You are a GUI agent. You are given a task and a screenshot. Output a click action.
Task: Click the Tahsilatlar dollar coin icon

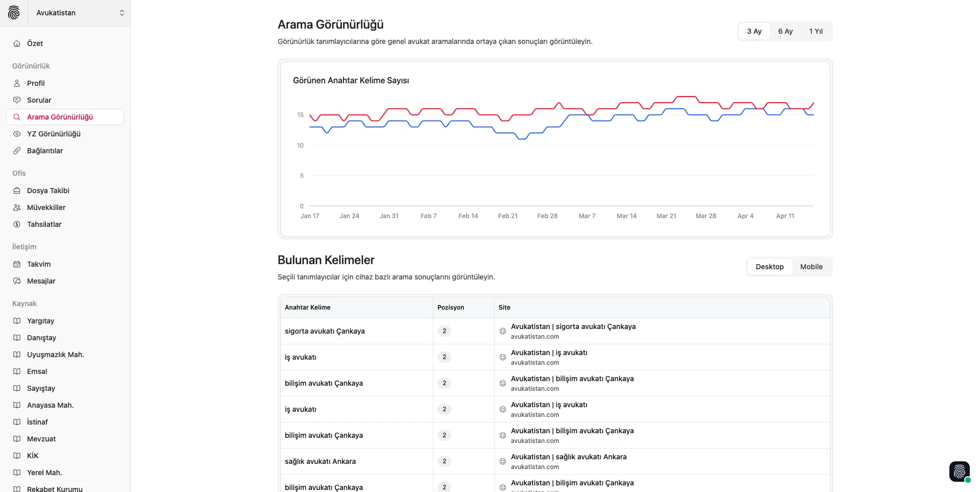click(17, 224)
